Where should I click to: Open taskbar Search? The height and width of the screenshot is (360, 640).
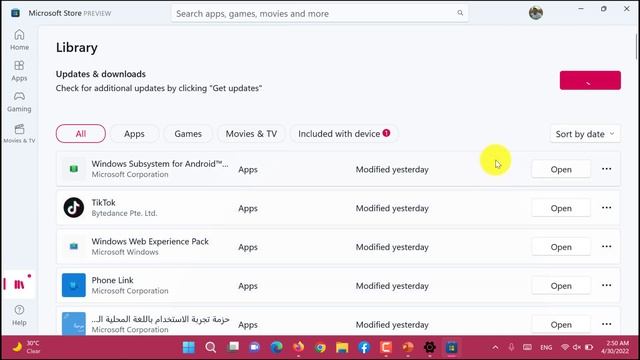(x=211, y=347)
